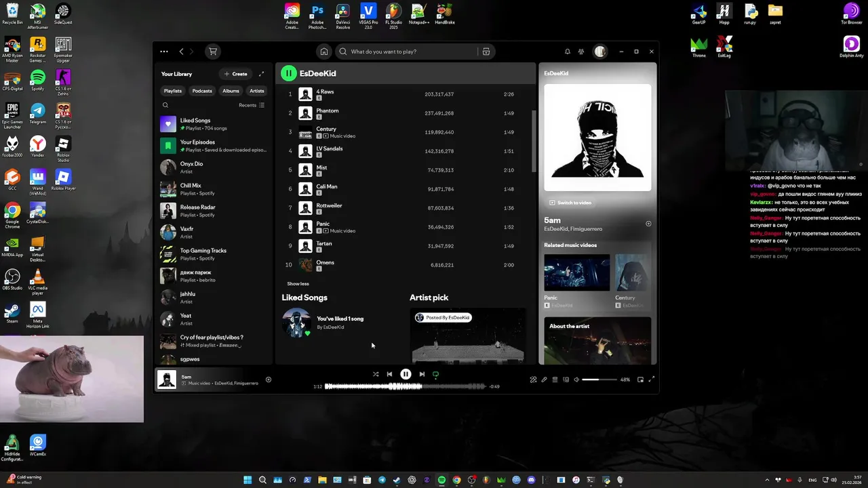Go to Spotify Home
The image size is (868, 488).
(x=324, y=52)
